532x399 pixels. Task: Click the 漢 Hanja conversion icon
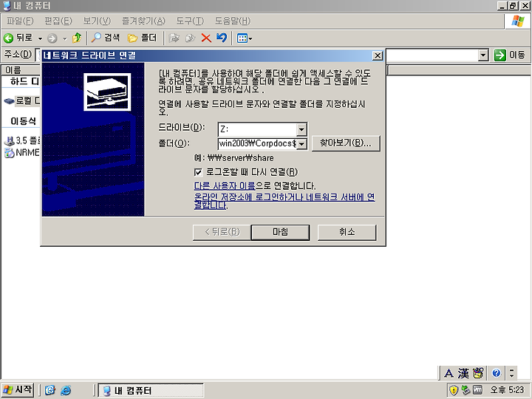pyautogui.click(x=463, y=373)
